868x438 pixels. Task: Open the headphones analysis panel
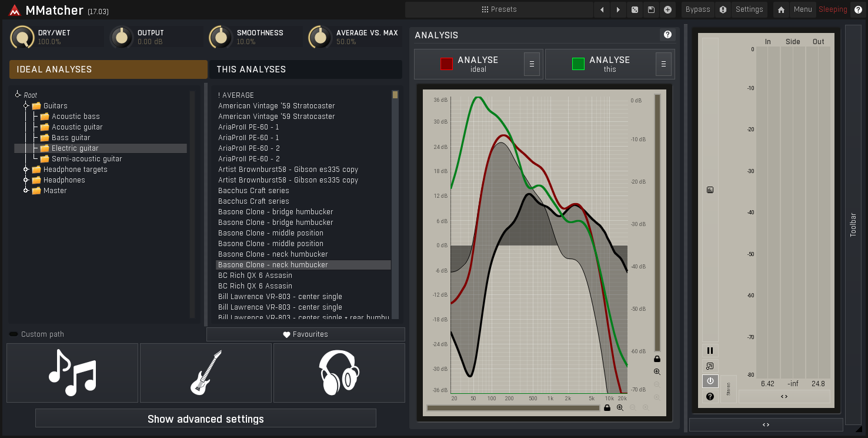339,372
